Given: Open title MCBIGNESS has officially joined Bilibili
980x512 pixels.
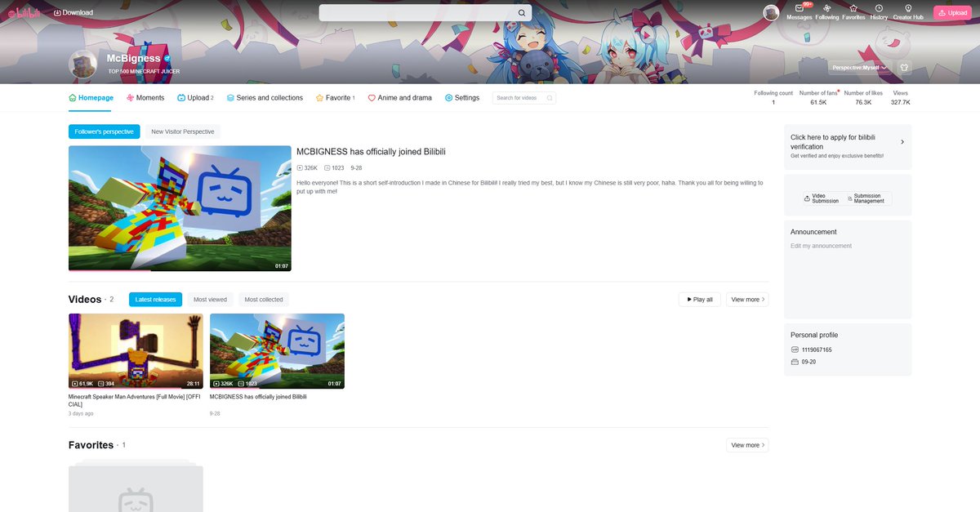Looking at the screenshot, I should coord(371,152).
